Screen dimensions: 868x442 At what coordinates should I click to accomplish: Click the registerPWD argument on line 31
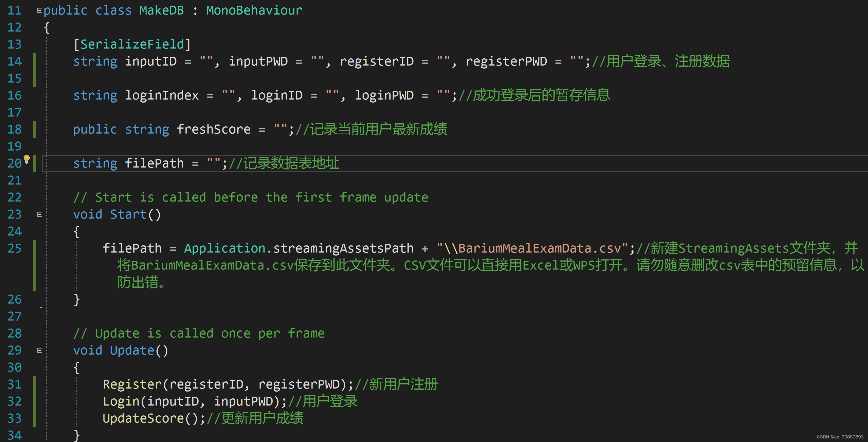coord(299,384)
